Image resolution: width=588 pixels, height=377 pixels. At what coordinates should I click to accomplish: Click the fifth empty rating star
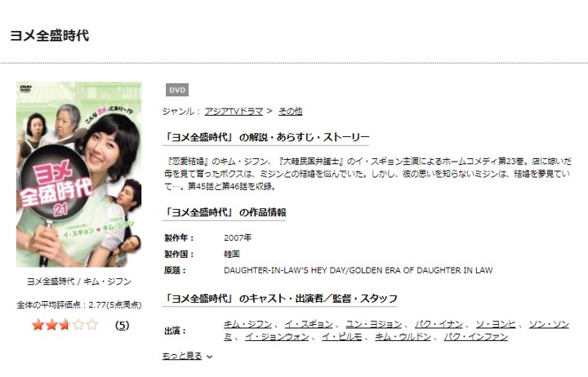coord(91,325)
